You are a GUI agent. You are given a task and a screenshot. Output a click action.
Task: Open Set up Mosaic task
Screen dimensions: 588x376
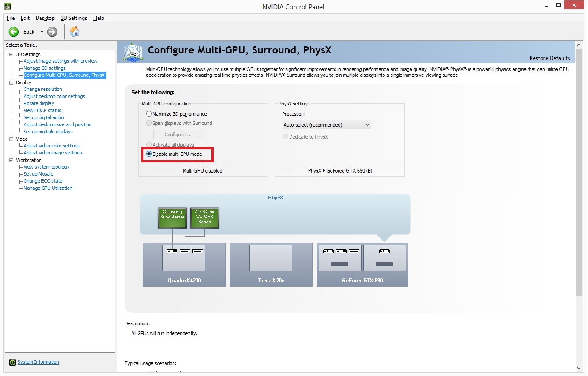click(x=38, y=174)
